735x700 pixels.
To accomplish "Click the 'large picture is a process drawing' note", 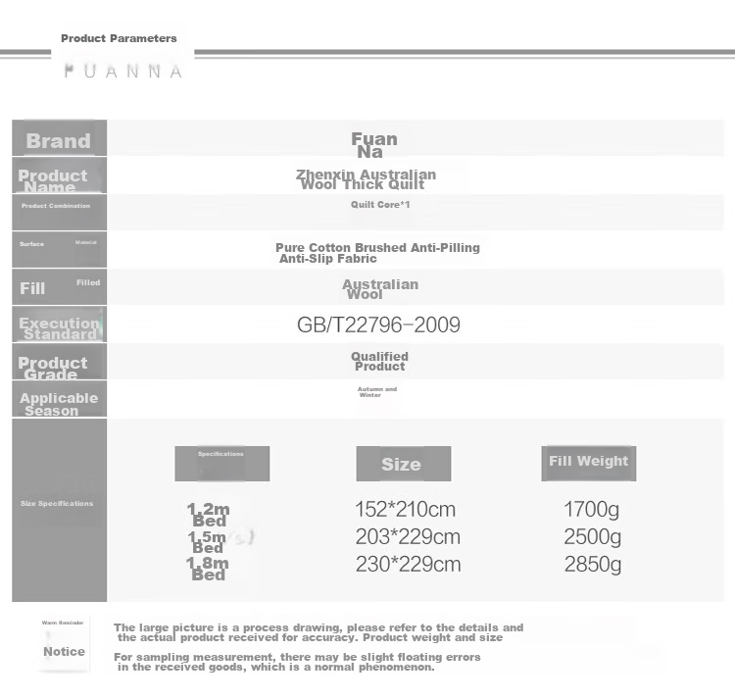I will tap(318, 632).
